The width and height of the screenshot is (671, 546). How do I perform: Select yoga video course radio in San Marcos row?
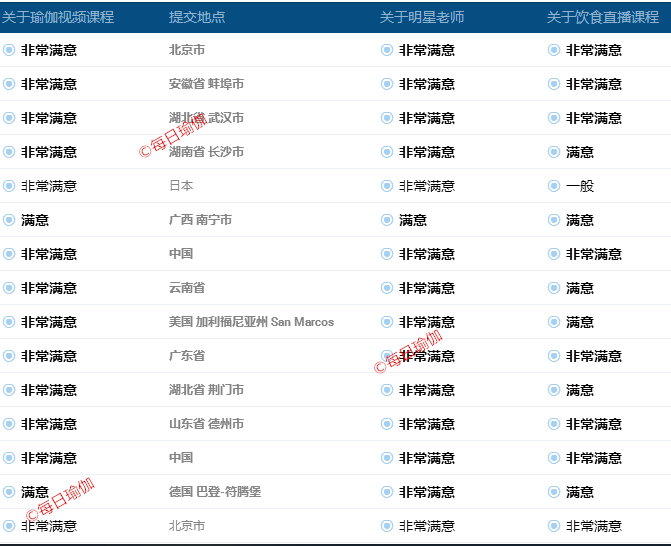pos(9,322)
